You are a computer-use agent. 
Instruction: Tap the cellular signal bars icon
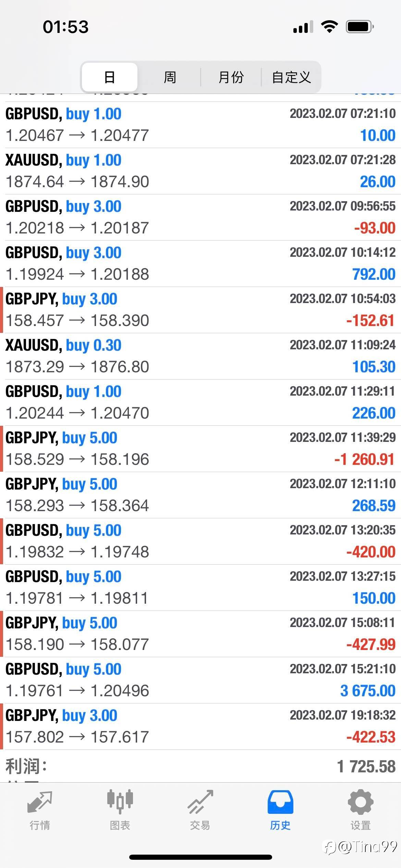pyautogui.click(x=303, y=27)
